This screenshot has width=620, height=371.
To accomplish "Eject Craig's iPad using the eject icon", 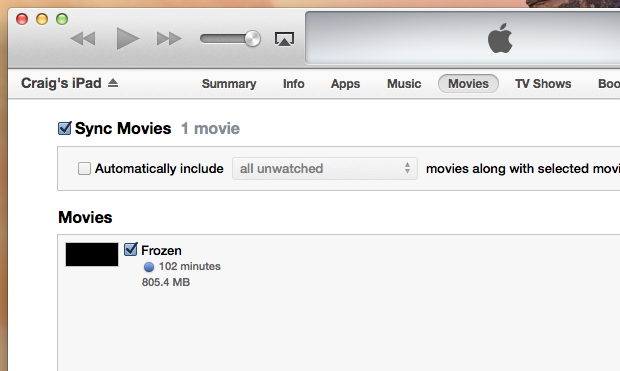I will pyautogui.click(x=113, y=83).
